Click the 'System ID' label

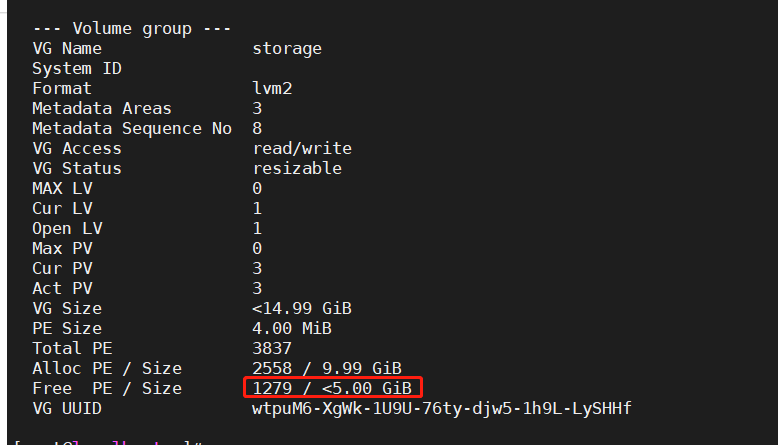click(x=76, y=68)
